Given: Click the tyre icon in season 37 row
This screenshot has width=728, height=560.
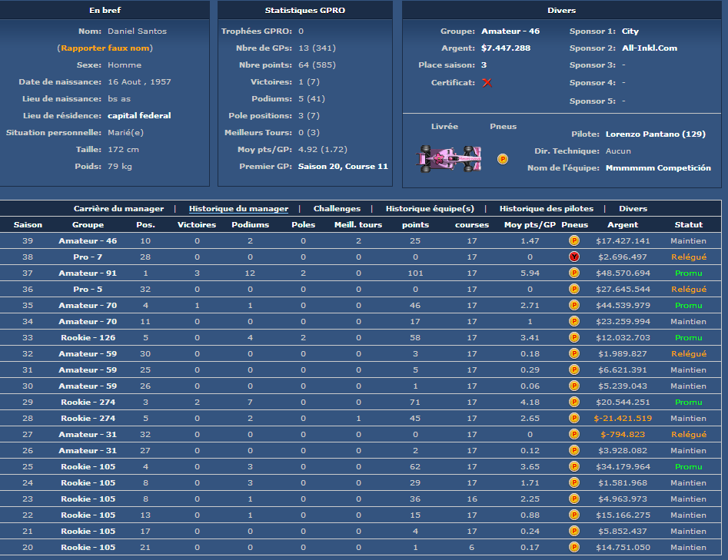Looking at the screenshot, I should [x=574, y=273].
